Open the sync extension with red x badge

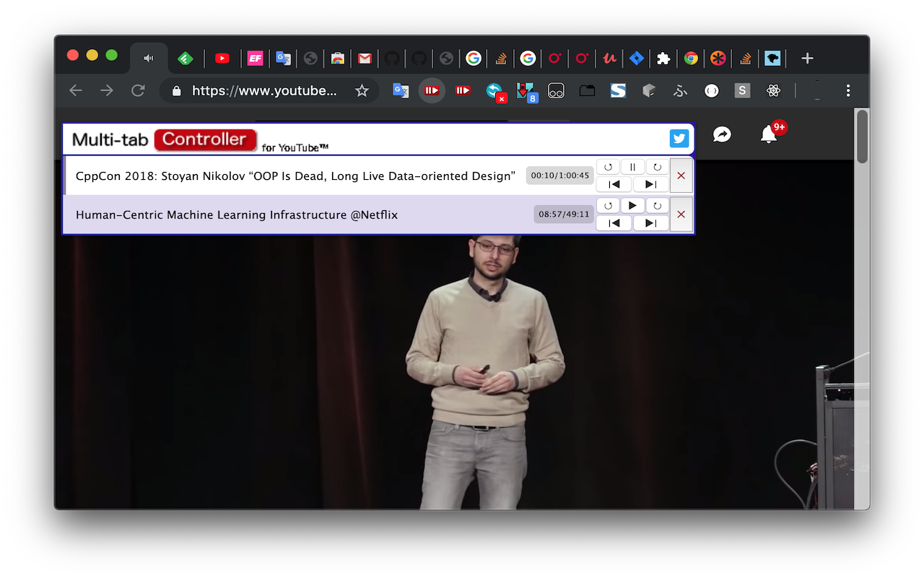tap(495, 92)
